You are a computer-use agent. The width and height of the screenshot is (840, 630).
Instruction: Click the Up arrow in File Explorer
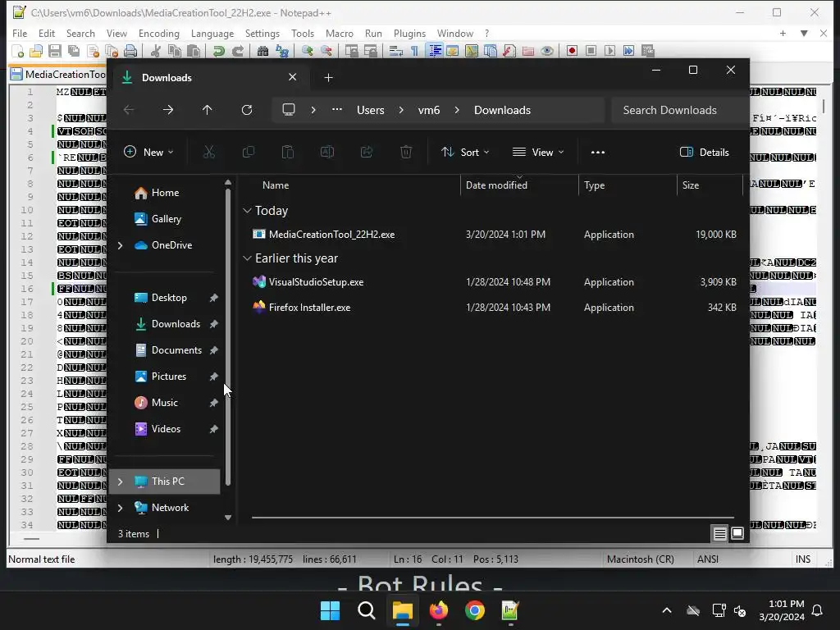(x=207, y=110)
